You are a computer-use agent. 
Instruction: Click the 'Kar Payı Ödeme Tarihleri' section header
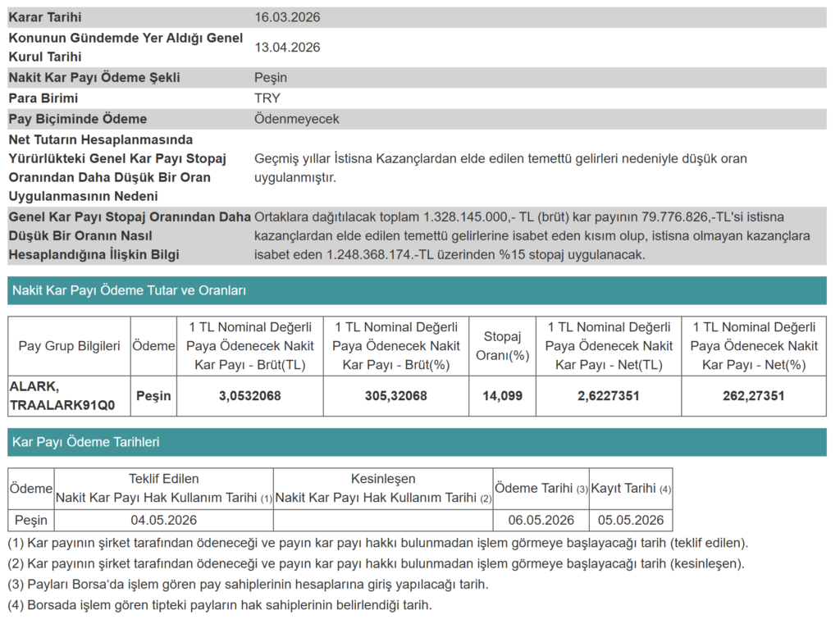point(85,442)
